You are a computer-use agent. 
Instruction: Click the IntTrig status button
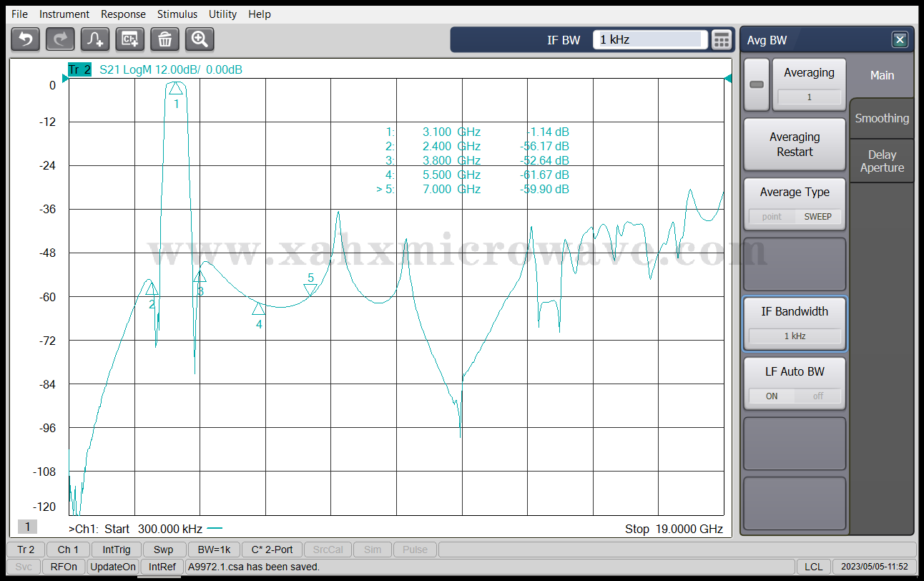[116, 550]
